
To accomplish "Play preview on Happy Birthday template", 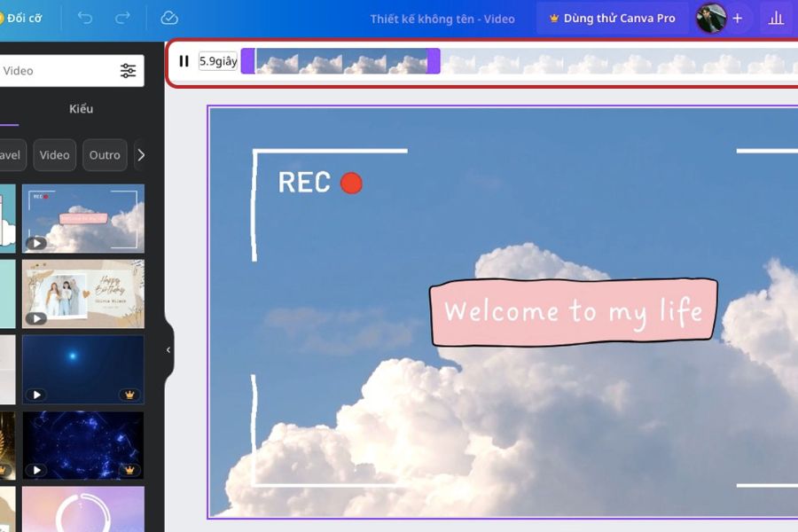I will [x=36, y=318].
